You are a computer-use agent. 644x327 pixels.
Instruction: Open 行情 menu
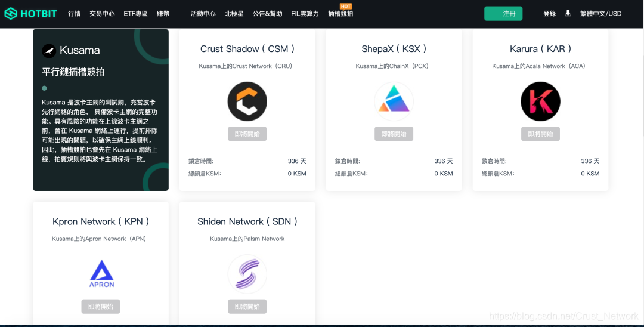point(75,14)
